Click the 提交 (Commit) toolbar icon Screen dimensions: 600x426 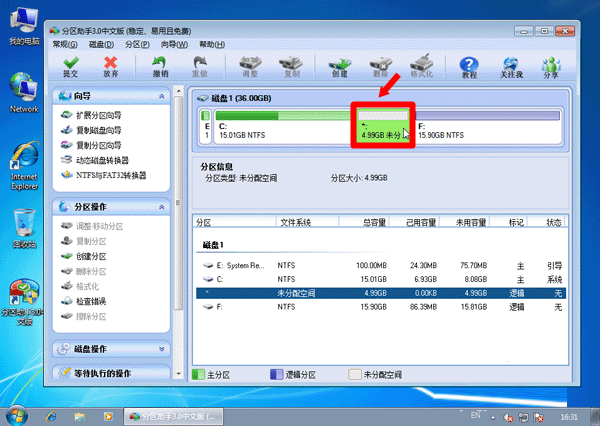click(x=70, y=67)
